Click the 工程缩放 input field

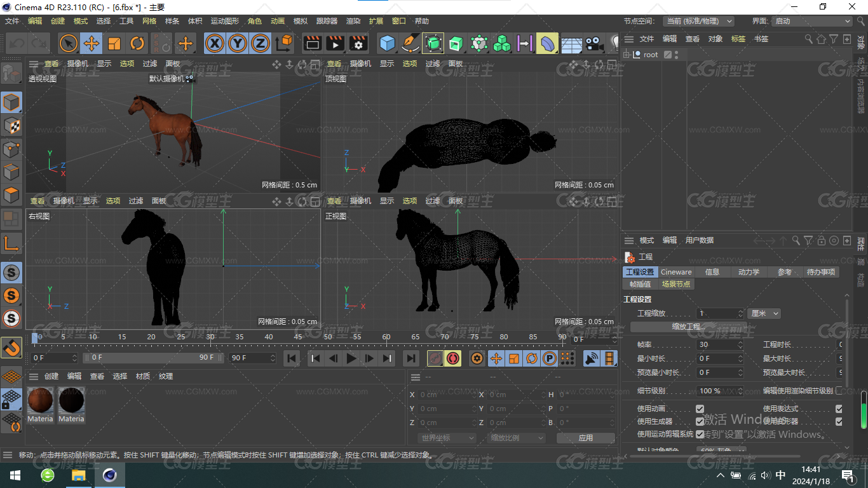click(720, 313)
